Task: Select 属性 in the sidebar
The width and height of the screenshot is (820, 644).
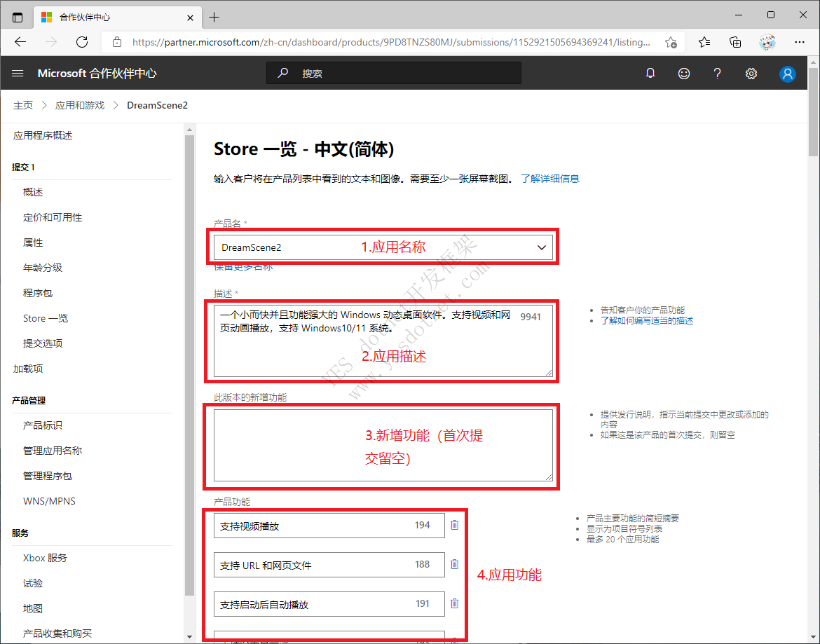Action: 33,242
